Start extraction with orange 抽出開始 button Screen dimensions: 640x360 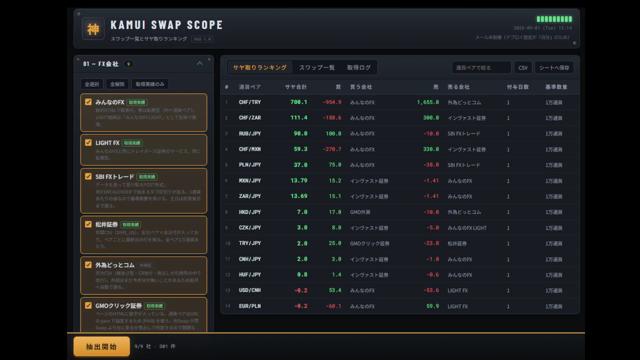(x=102, y=347)
